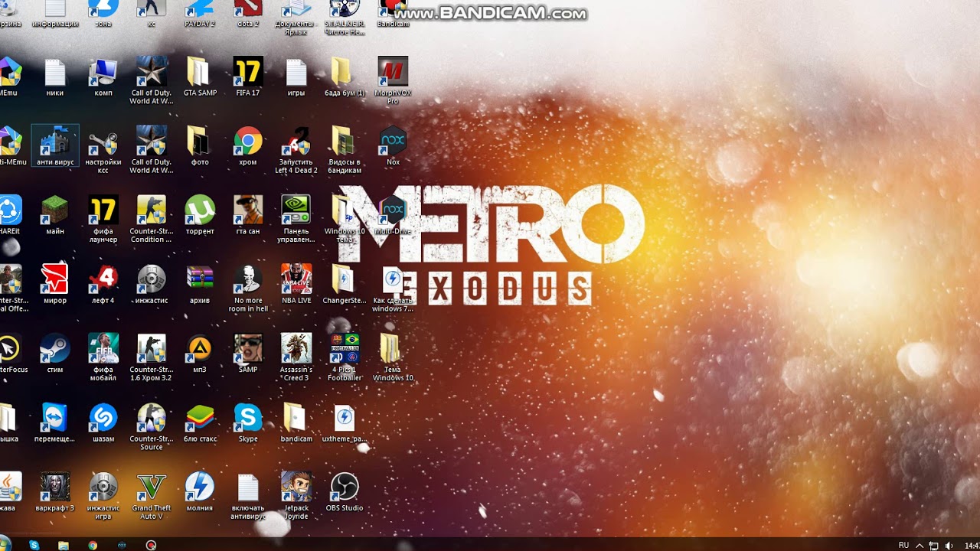Open the комп computer shortcut
This screenshot has height=551, width=980.
(103, 78)
